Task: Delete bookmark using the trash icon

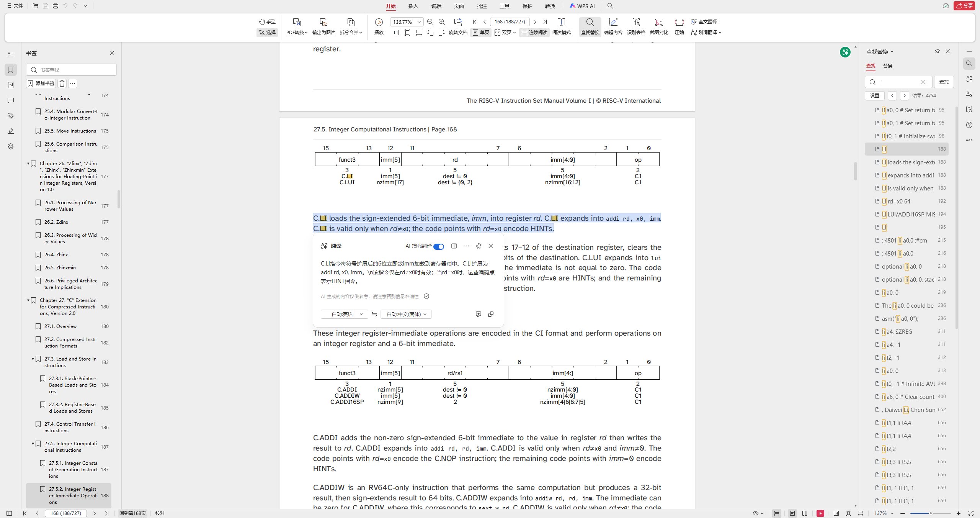Action: click(62, 84)
